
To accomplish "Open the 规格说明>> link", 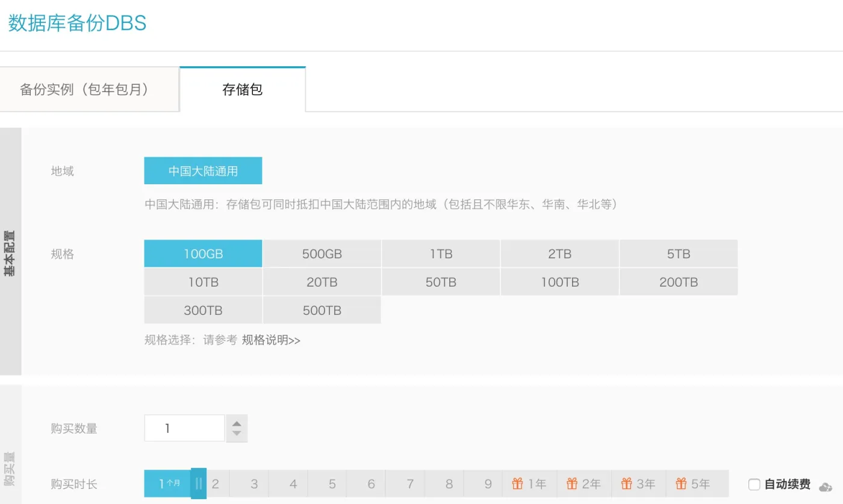I will [x=271, y=340].
